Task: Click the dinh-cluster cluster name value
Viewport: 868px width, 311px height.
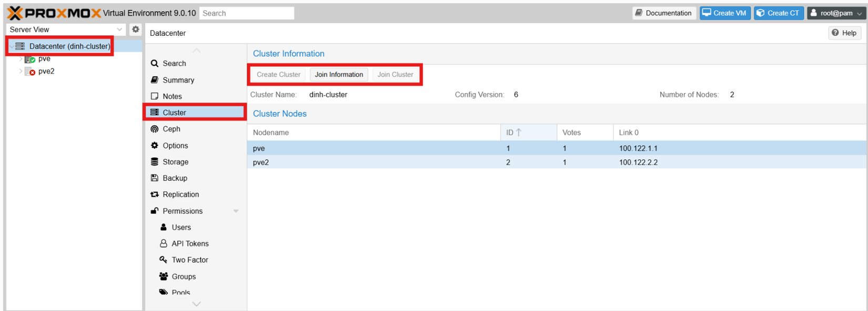Action: click(x=328, y=95)
